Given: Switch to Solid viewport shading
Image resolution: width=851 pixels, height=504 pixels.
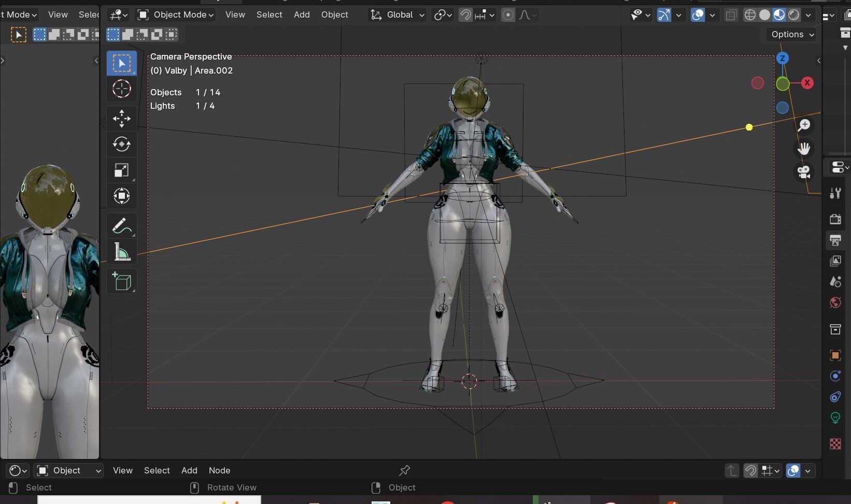Looking at the screenshot, I should [764, 15].
